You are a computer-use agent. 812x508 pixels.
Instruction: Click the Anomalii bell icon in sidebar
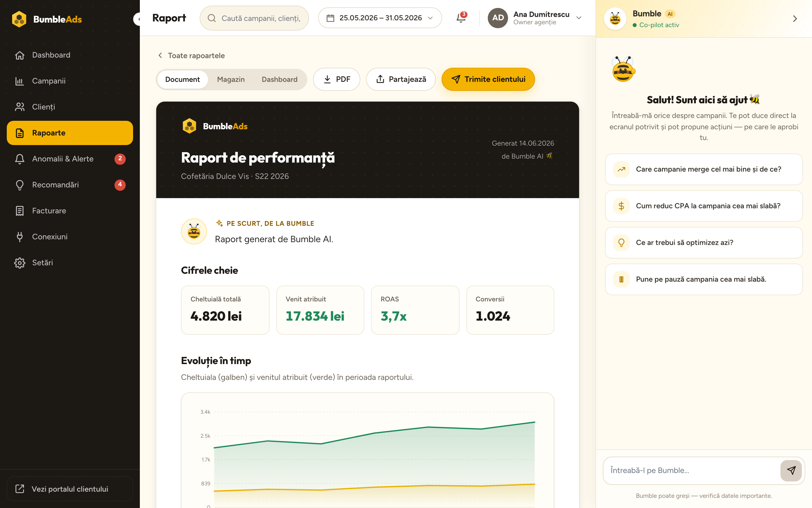click(x=20, y=159)
